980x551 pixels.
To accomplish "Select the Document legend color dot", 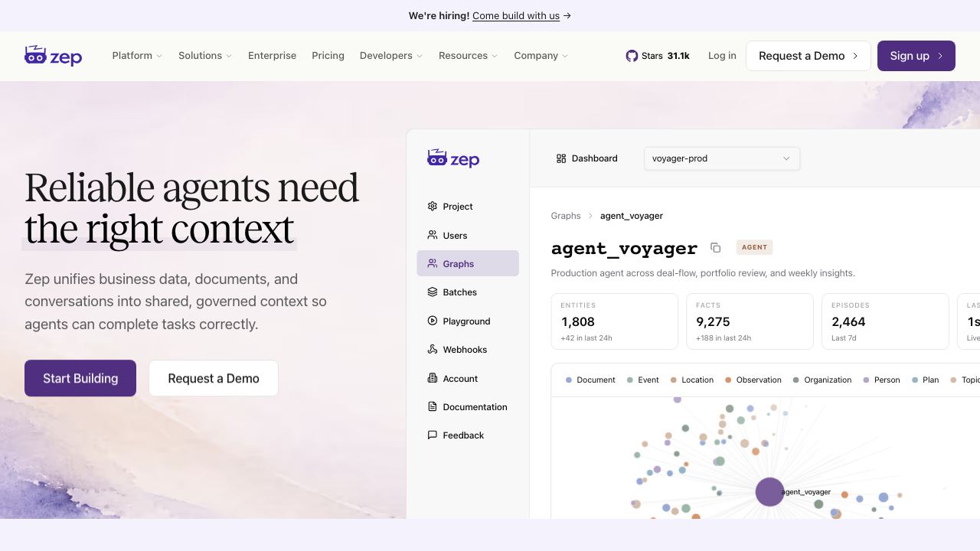I will (x=569, y=380).
